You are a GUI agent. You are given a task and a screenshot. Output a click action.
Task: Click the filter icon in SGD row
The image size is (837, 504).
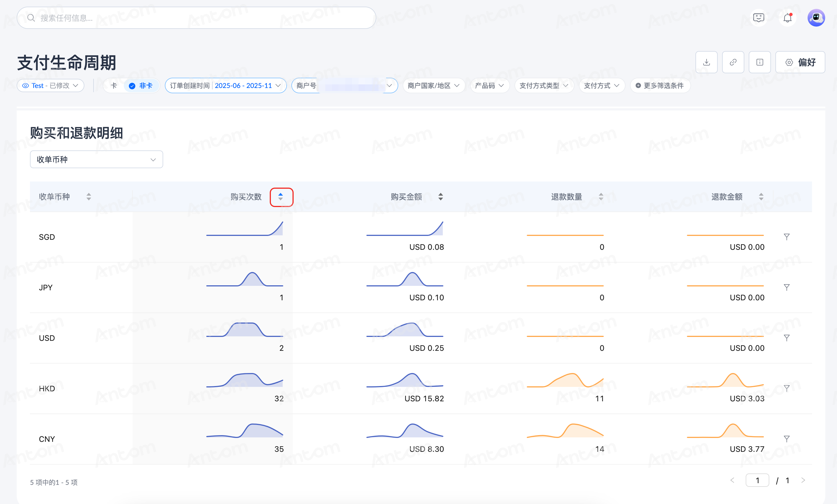click(786, 237)
